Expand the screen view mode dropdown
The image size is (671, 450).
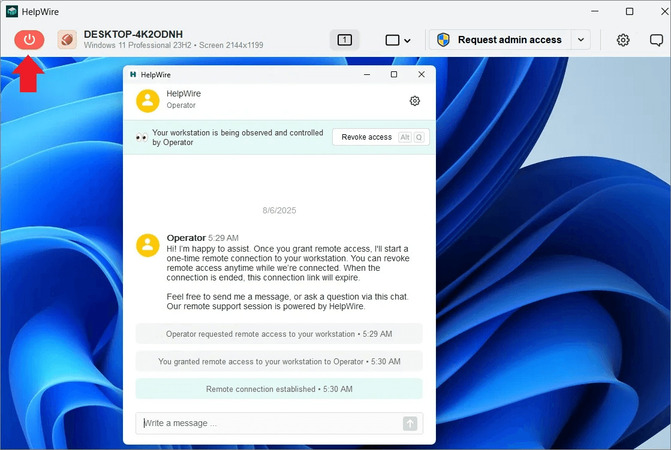coord(398,40)
